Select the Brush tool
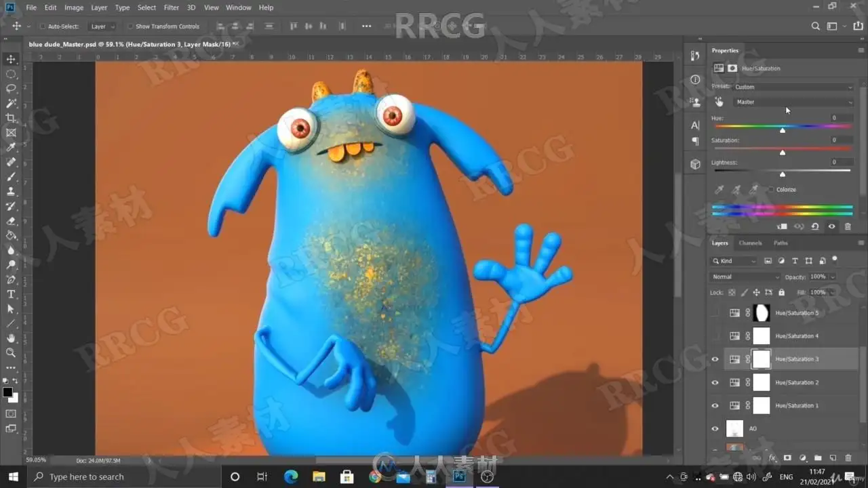The image size is (868, 488). pos(11,176)
